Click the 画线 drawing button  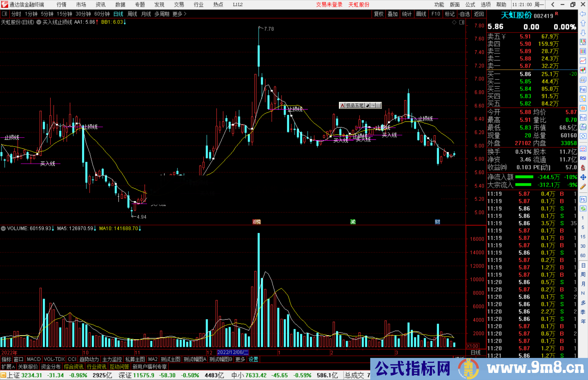pos(421,14)
